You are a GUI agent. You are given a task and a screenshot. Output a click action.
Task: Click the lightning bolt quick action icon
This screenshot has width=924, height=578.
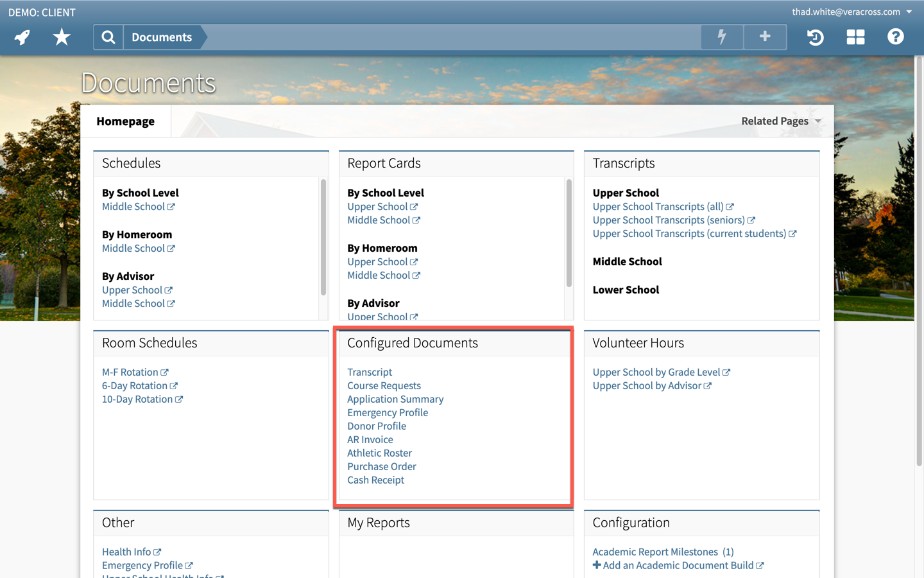[722, 37]
